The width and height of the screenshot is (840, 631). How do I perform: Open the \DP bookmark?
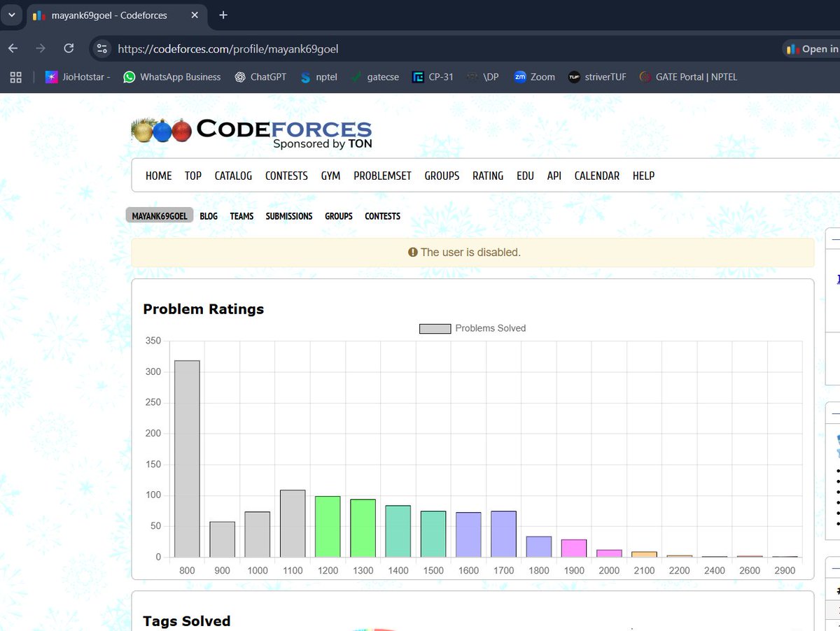click(x=483, y=77)
